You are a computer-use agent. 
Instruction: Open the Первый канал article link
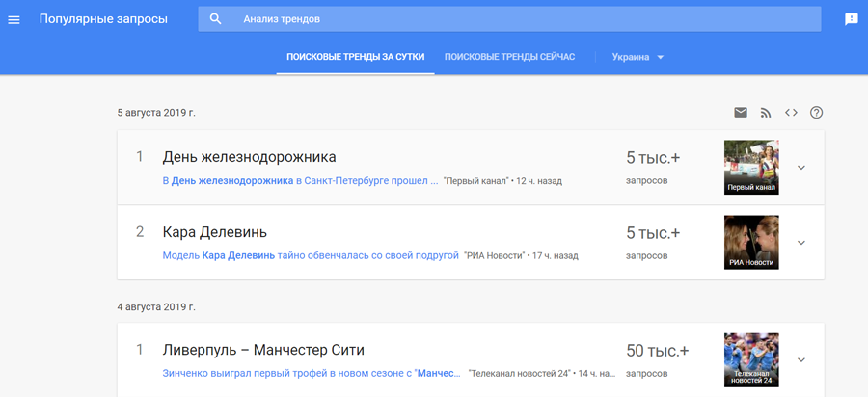click(301, 181)
